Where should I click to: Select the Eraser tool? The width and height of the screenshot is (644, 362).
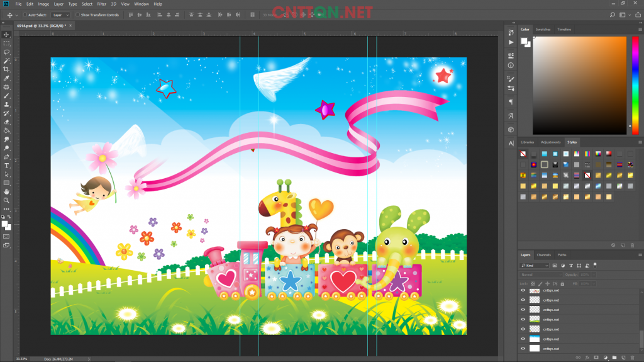(6, 122)
